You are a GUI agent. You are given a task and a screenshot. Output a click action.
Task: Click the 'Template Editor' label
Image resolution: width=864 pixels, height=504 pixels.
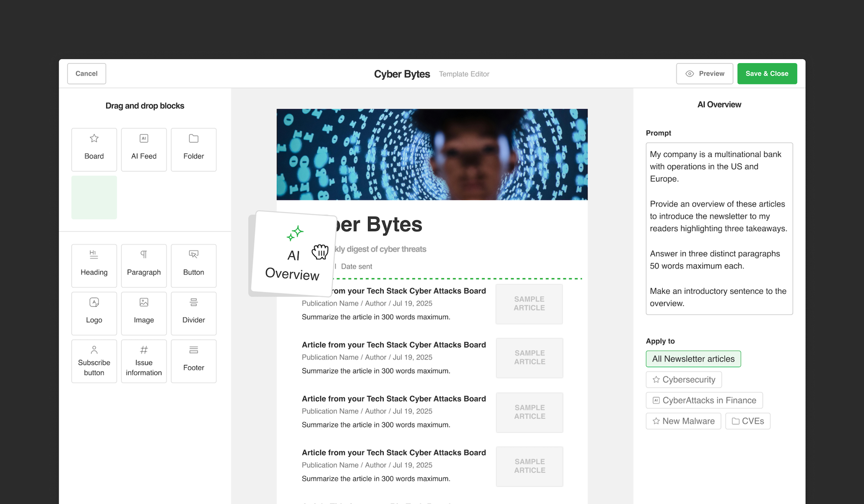(464, 74)
